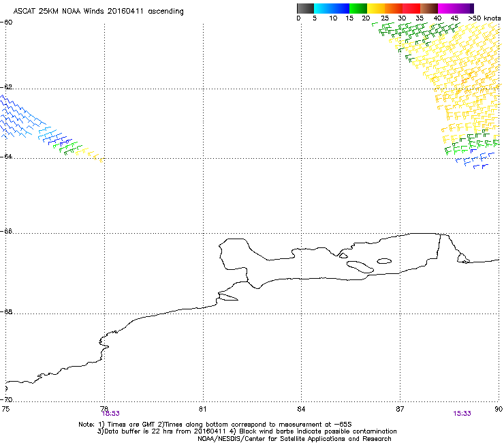
Task: Click the 75 longitude axis label
Action: click(5, 409)
